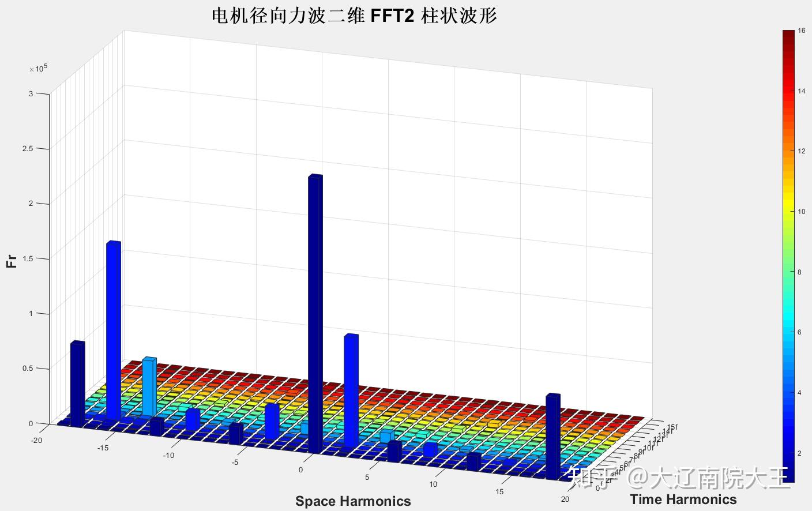
Task: Select Space Harmonics tick label -10
Action: click(169, 456)
